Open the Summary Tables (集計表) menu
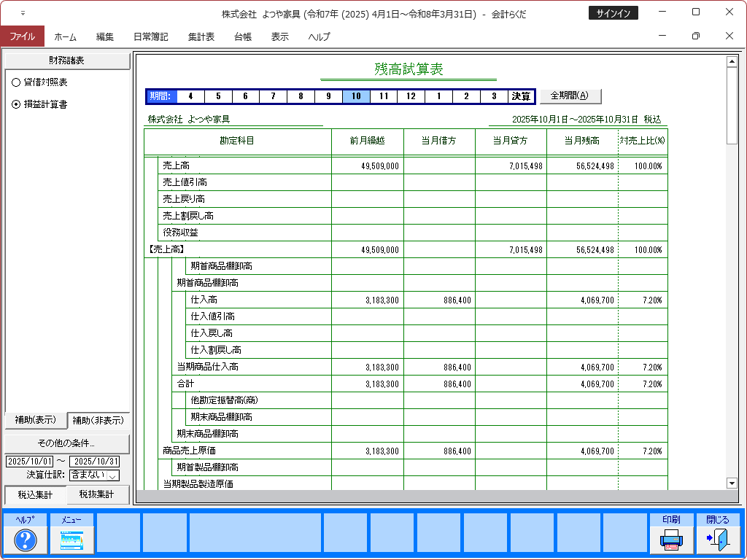This screenshot has width=747, height=560. coord(201,36)
